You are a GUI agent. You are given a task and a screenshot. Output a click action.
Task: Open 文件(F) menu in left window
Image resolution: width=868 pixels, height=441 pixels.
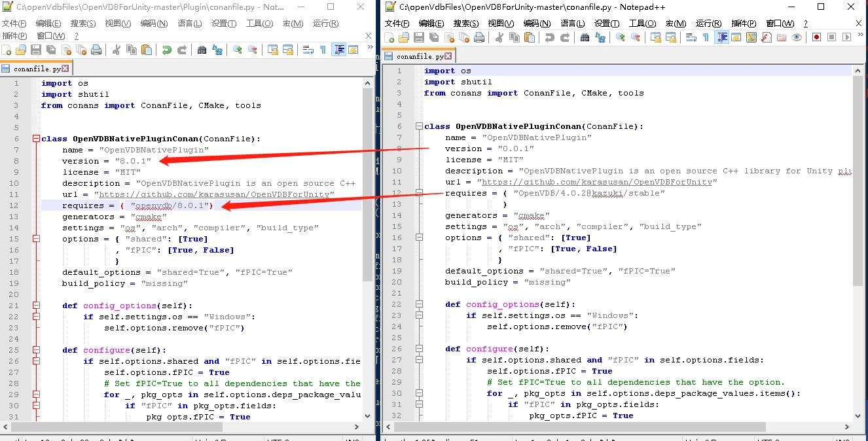pos(14,24)
